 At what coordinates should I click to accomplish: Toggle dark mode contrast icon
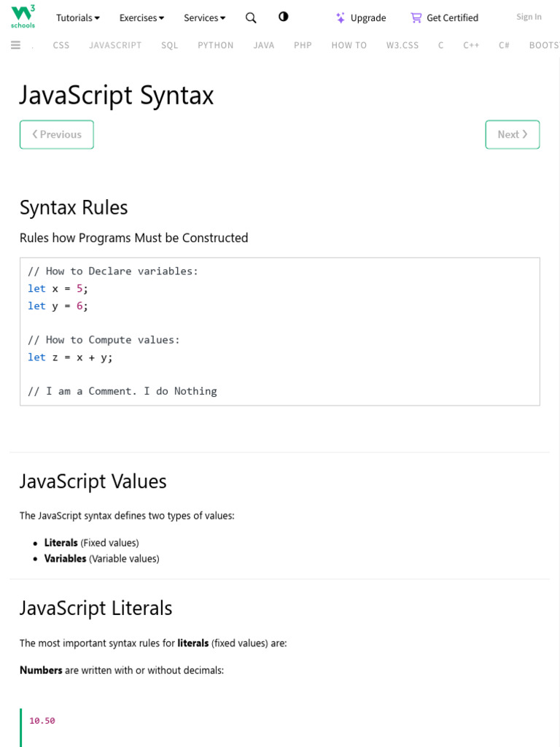(x=284, y=17)
